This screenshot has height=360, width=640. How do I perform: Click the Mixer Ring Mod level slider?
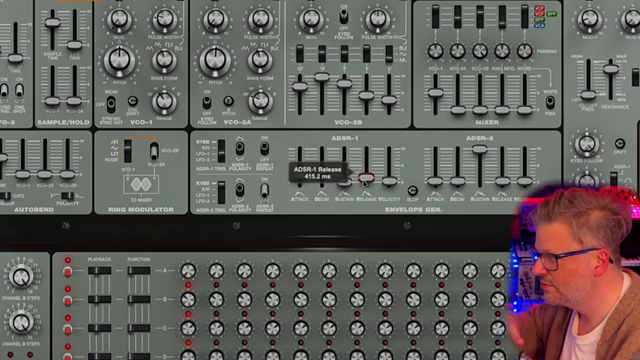click(x=502, y=110)
